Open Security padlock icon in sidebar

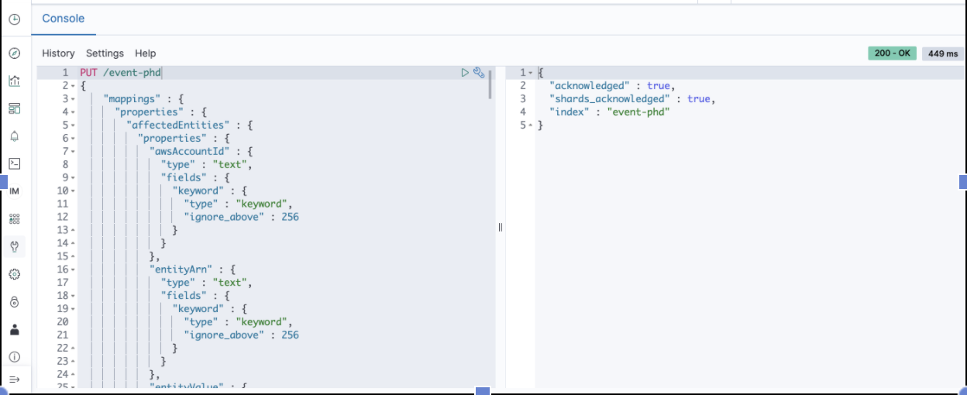tap(14, 302)
